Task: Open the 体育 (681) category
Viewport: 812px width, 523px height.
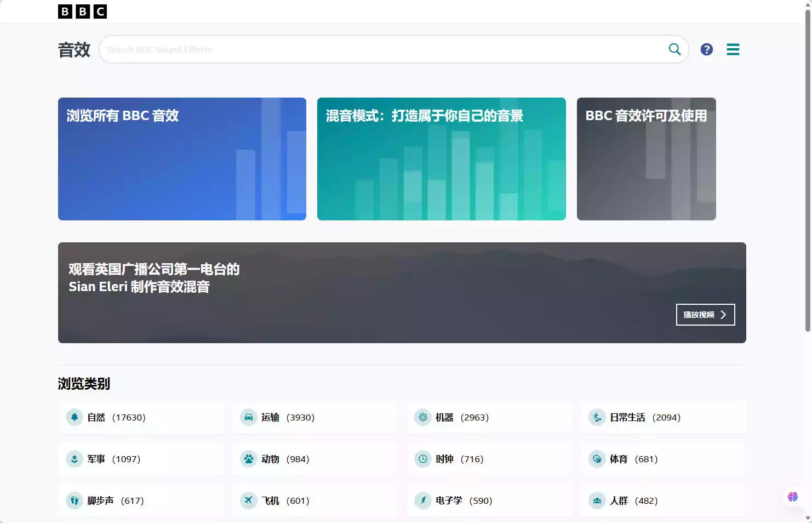Action: 664,459
